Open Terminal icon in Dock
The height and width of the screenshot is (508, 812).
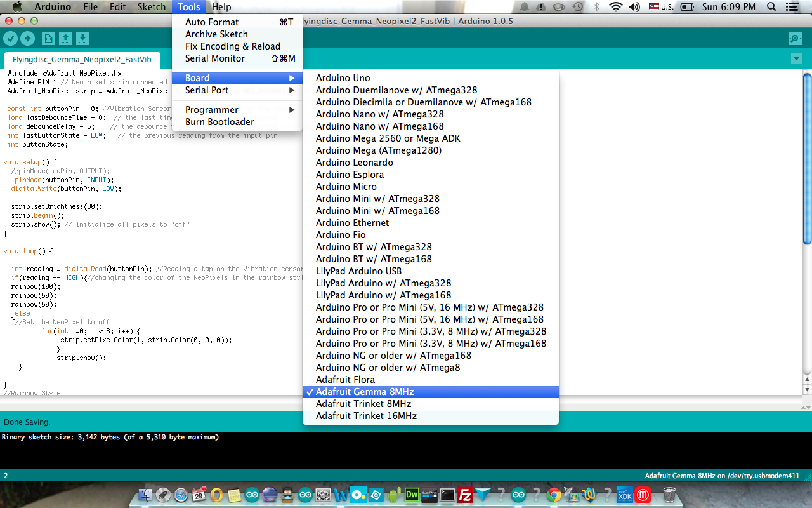point(448,495)
